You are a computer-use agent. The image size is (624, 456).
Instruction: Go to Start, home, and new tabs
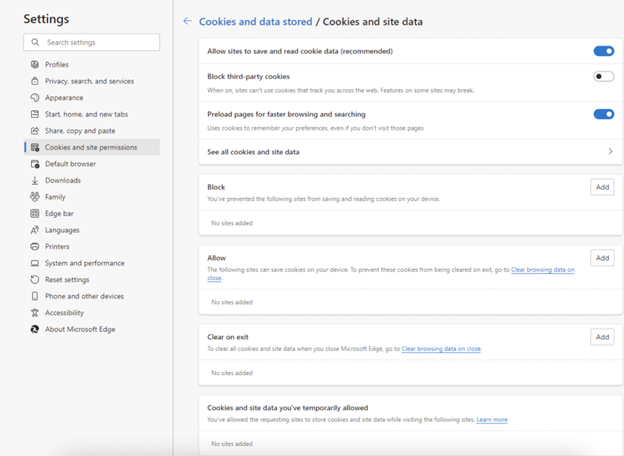[x=86, y=114]
